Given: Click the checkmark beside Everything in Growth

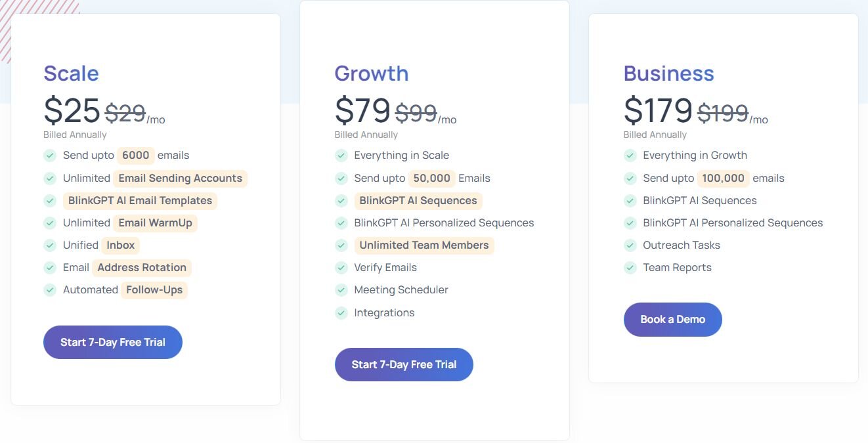Looking at the screenshot, I should tap(630, 156).
